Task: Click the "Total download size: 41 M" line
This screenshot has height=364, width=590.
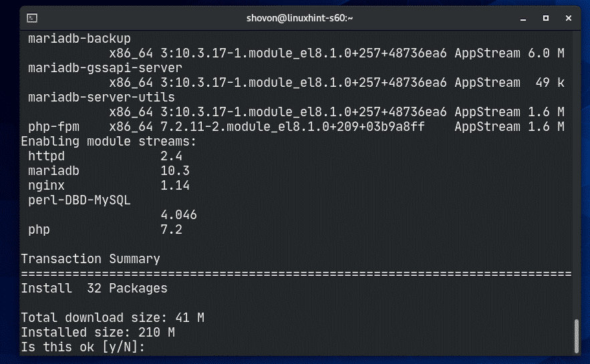Action: (x=112, y=317)
